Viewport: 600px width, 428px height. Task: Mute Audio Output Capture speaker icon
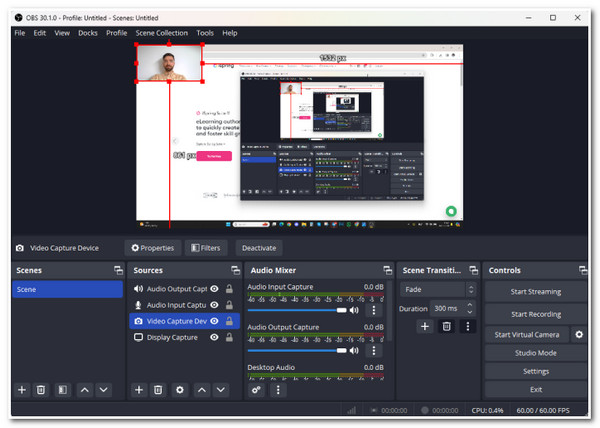(354, 350)
